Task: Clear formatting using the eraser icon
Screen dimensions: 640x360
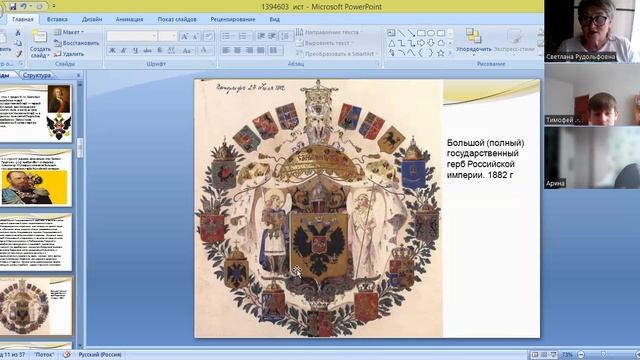Action: (x=209, y=36)
